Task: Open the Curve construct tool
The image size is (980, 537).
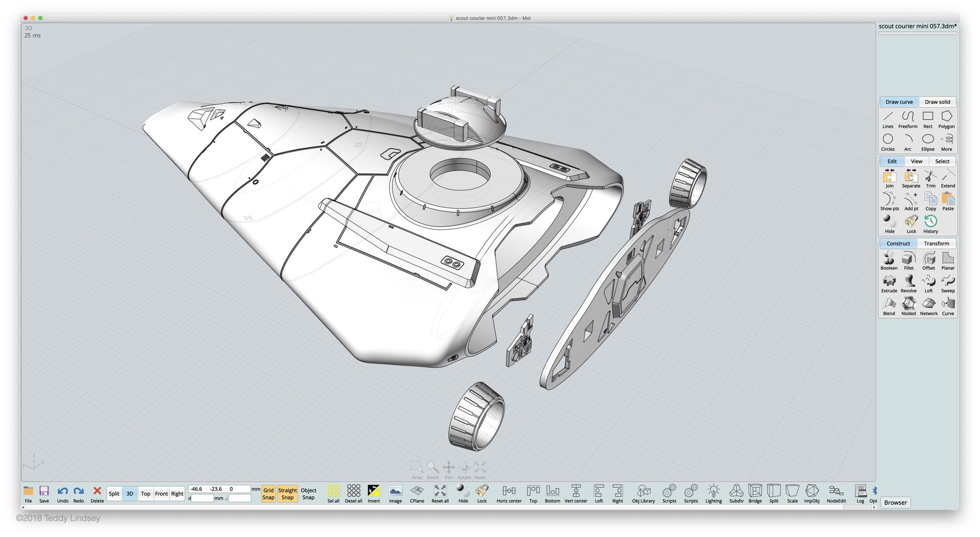Action: point(948,307)
